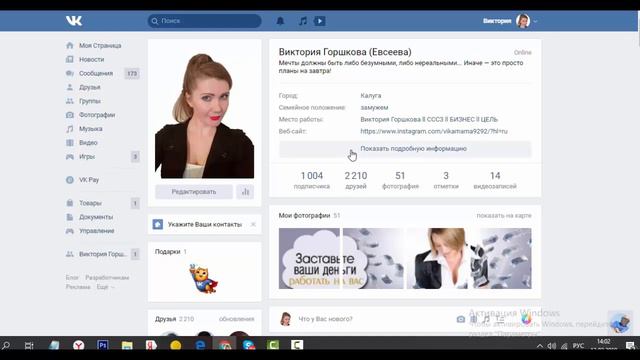Viewport: 640px width, 360px height.
Task: Click the Игры gamepad icon
Action: (x=70, y=156)
